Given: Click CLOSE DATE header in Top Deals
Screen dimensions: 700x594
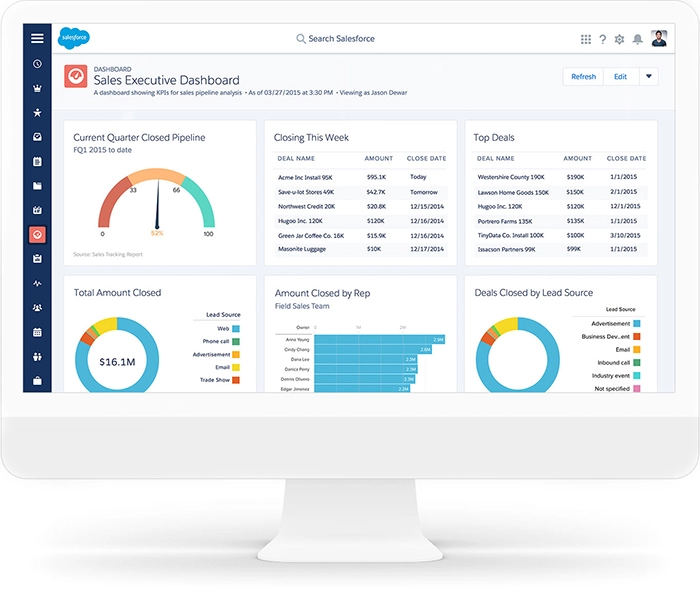Looking at the screenshot, I should (x=626, y=158).
